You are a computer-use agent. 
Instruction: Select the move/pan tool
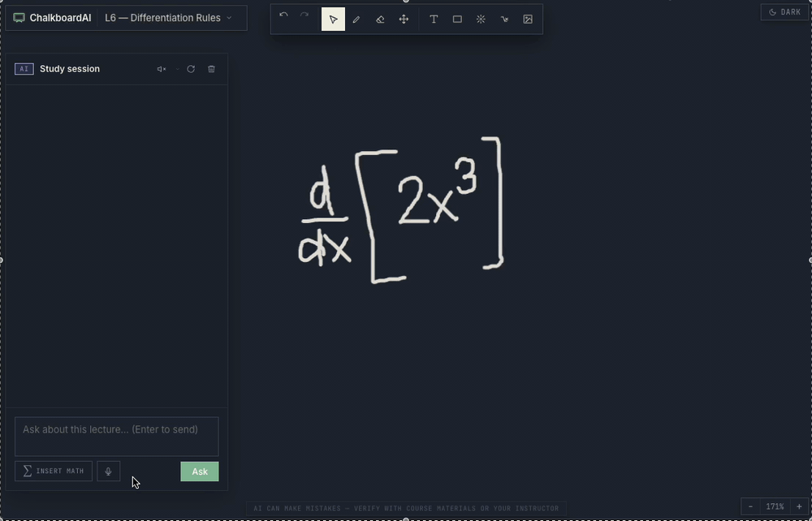(x=404, y=19)
